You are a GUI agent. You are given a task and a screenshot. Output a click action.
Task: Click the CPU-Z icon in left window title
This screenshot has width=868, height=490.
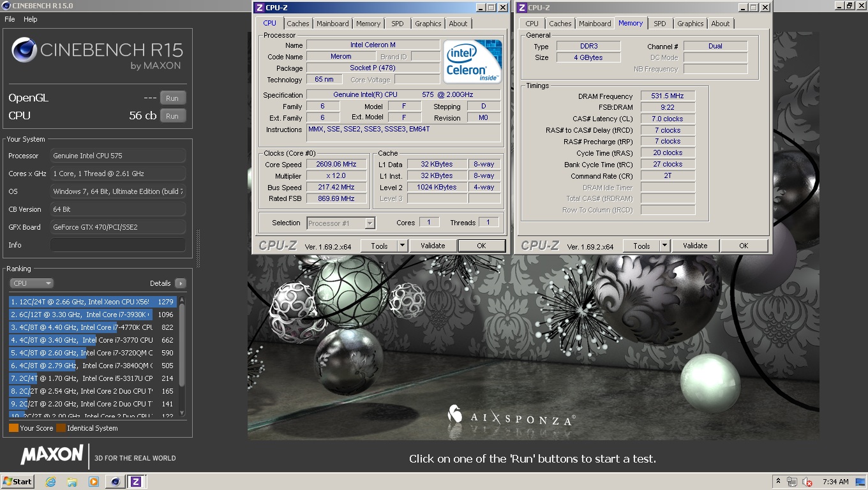point(259,8)
